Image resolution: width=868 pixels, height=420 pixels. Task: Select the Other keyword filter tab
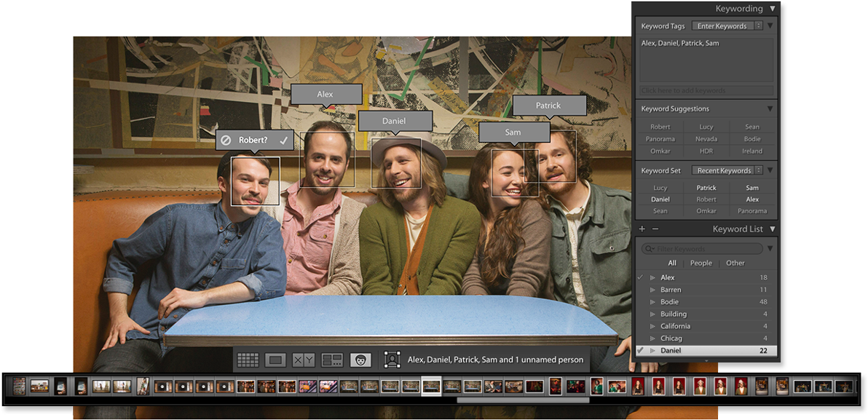pos(735,263)
